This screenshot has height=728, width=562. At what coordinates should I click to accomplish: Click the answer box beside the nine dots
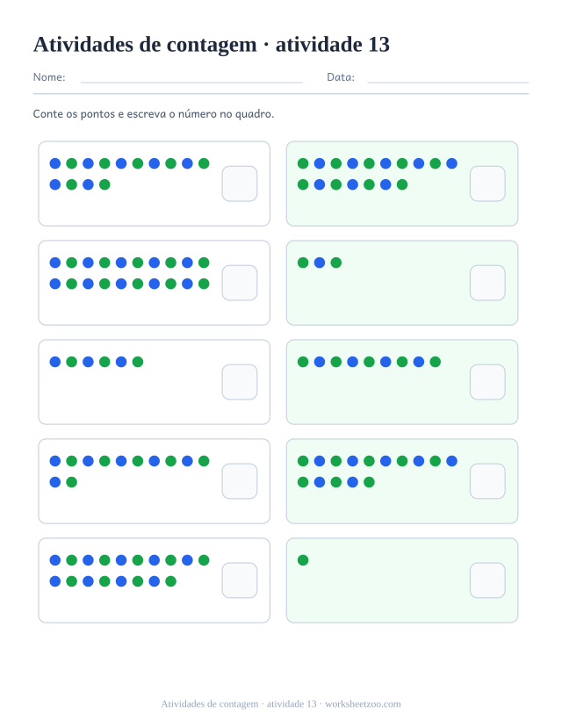pyautogui.click(x=487, y=382)
